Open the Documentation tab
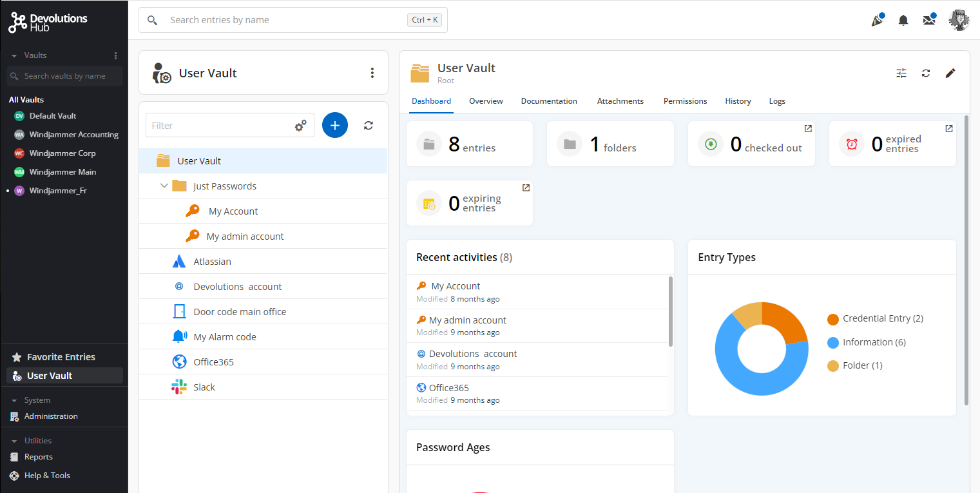This screenshot has height=493, width=980. tap(549, 101)
